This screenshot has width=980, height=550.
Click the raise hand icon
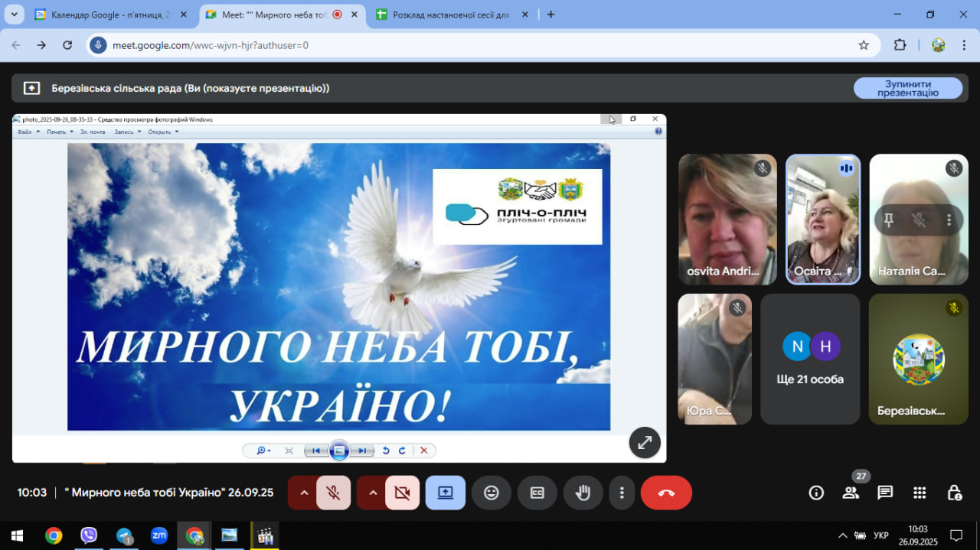[583, 493]
